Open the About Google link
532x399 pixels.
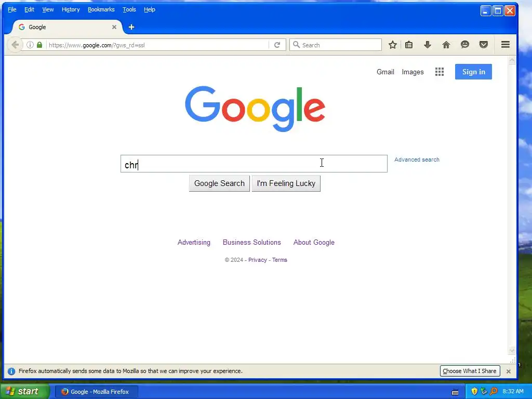pos(314,242)
